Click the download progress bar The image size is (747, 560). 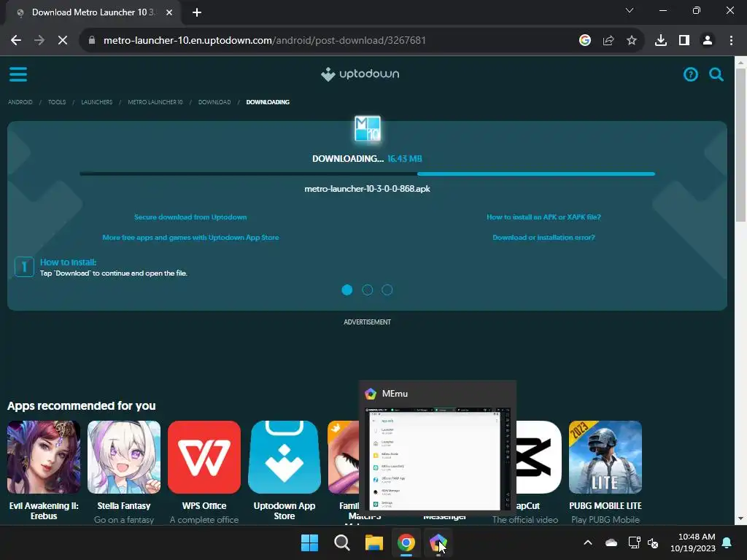pos(368,174)
